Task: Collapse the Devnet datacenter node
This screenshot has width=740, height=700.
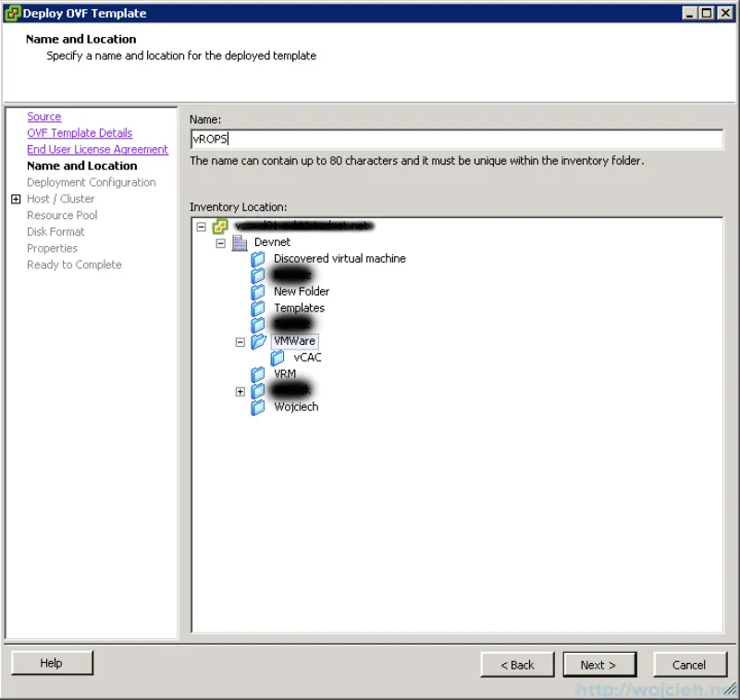Action: coord(220,241)
